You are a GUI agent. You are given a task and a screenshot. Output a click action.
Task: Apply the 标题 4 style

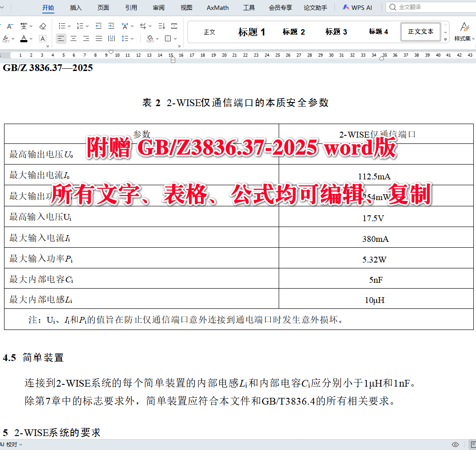tap(378, 32)
